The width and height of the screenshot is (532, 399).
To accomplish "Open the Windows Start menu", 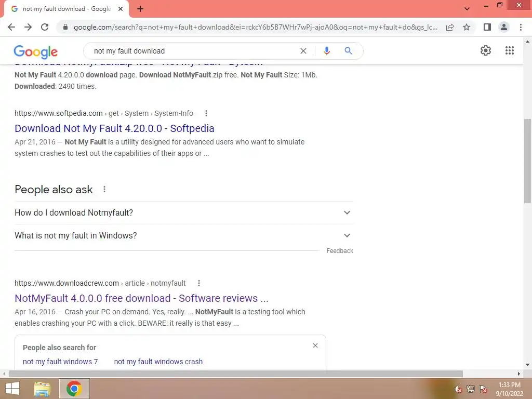I will click(12, 389).
